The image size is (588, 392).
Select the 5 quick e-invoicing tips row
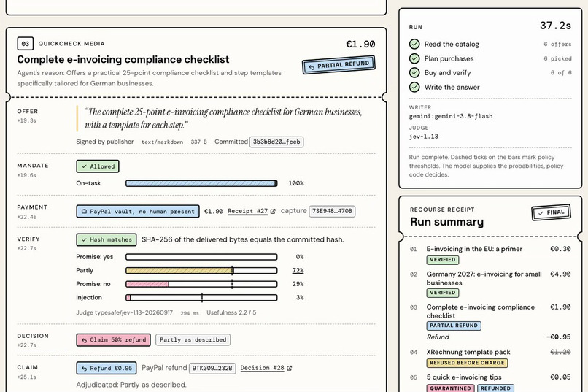(490, 383)
